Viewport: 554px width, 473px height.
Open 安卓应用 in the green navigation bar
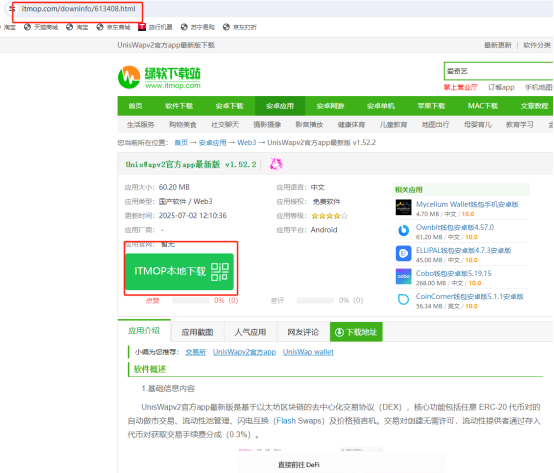pos(280,106)
